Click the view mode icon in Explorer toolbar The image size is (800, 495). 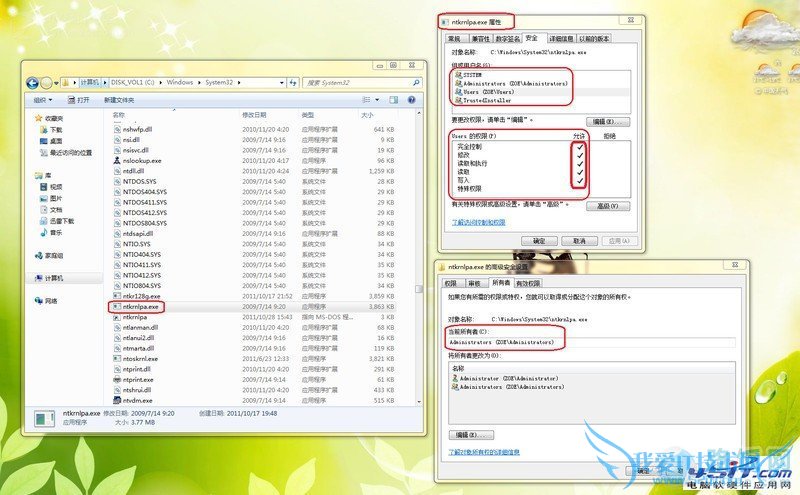click(366, 100)
